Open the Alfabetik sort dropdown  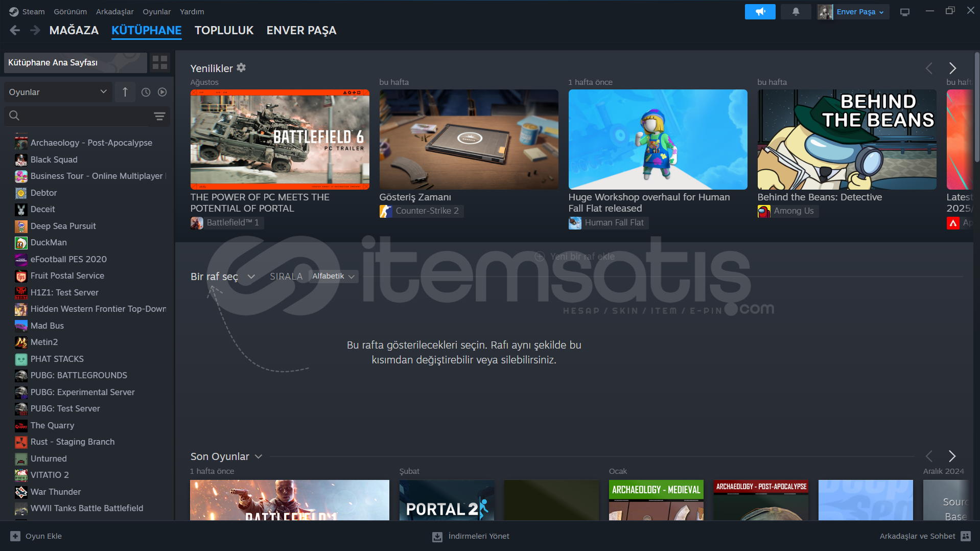[x=333, y=277]
